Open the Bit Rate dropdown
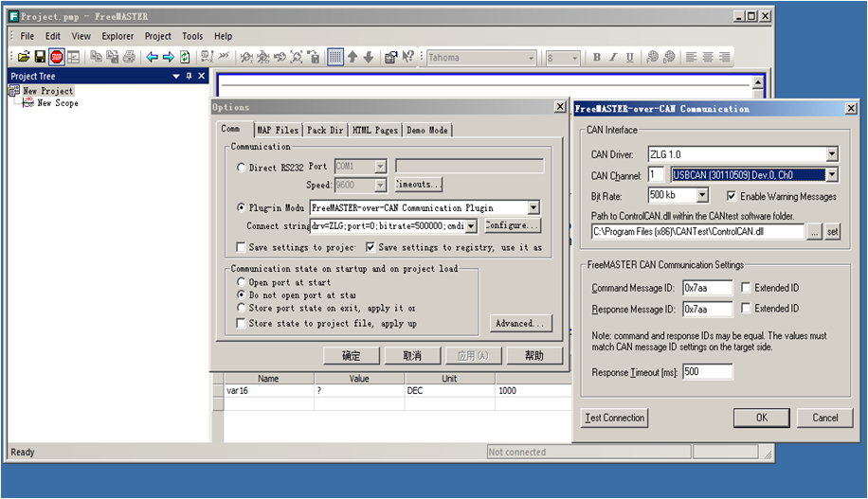Viewport: 868px width, 499px height. point(702,195)
